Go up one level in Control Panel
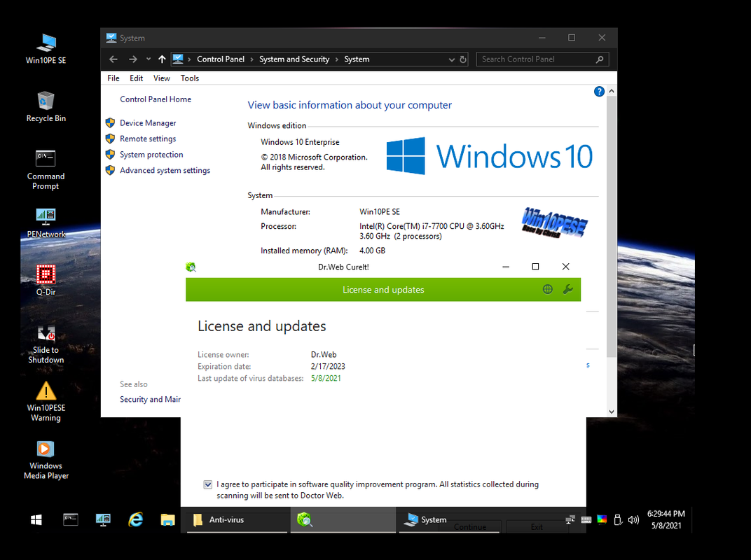The height and width of the screenshot is (560, 751). pos(162,59)
